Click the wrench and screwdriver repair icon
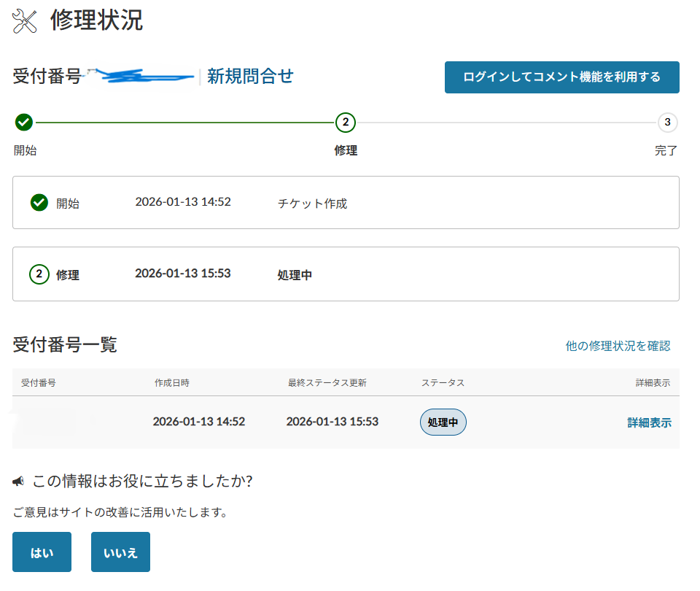700x591 pixels. point(25,22)
